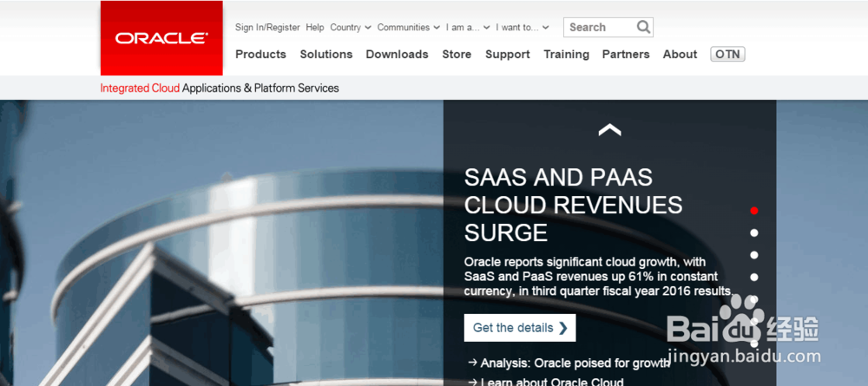Viewport: 868px width, 386px height.
Task: Open the Support menu
Action: tap(508, 55)
